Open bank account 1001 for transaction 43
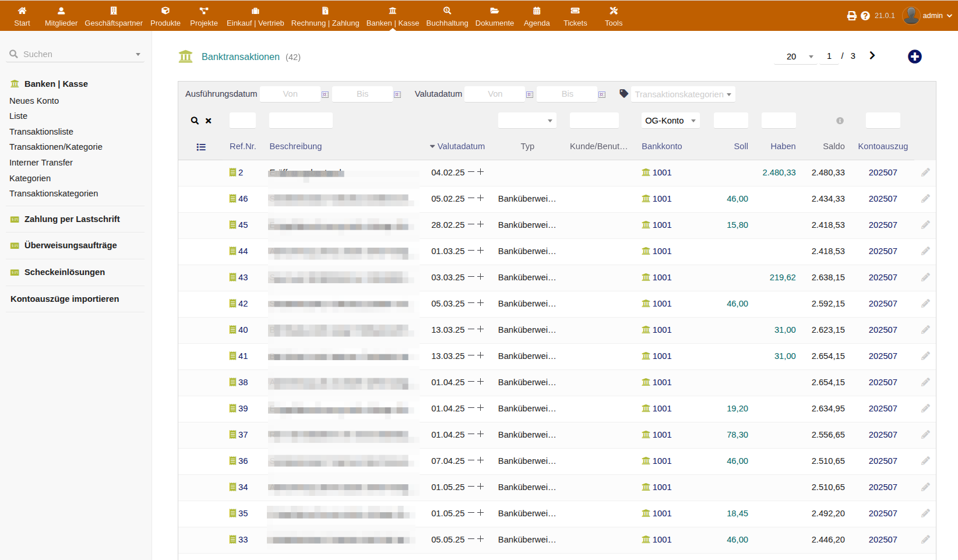Viewport: 958px width, 560px height. (661, 277)
